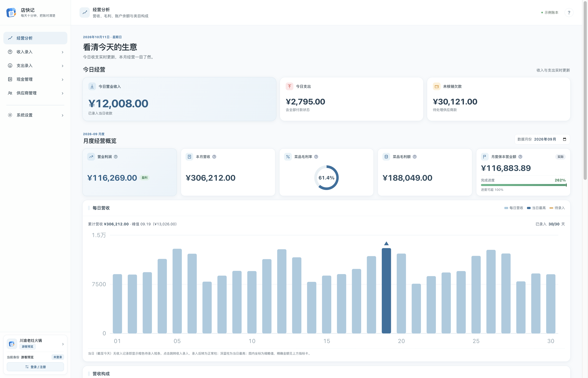Show the 菜品毛利额 info tooltip icon
Image resolution: width=588 pixels, height=378 pixels.
click(415, 157)
